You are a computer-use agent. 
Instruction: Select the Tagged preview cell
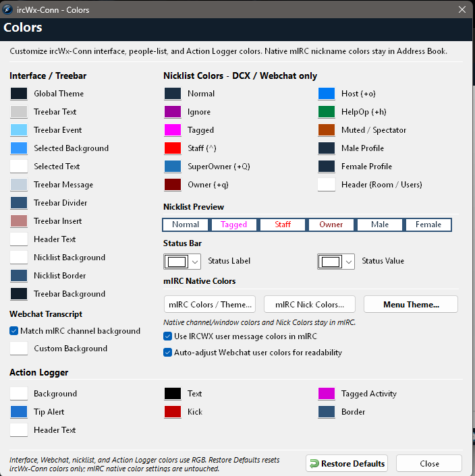(x=234, y=225)
